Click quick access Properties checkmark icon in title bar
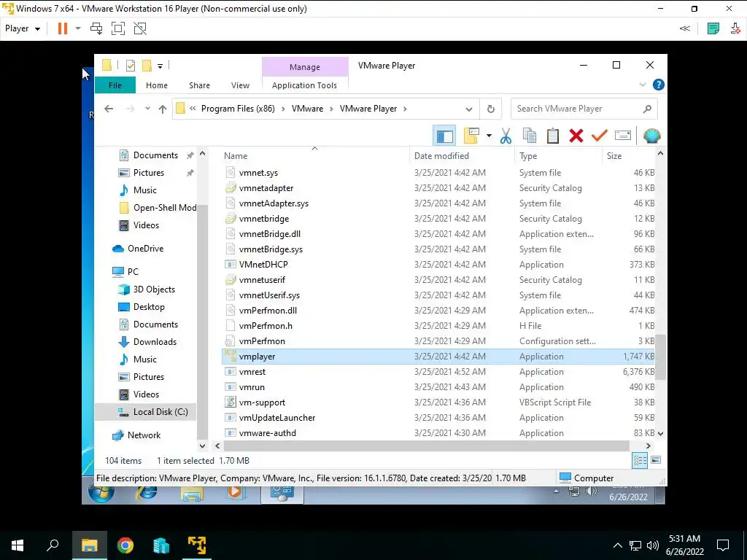The height and width of the screenshot is (560, 747). 130,66
